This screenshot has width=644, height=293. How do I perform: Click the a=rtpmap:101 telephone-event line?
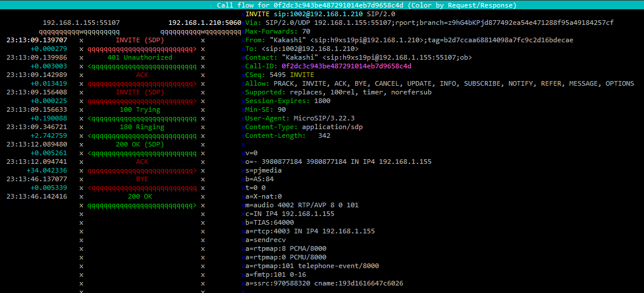(312, 266)
